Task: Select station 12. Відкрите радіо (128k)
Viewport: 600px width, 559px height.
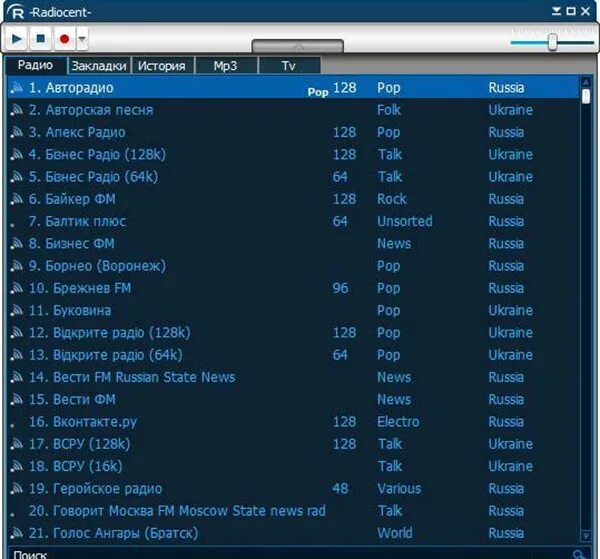Action: coord(293,332)
